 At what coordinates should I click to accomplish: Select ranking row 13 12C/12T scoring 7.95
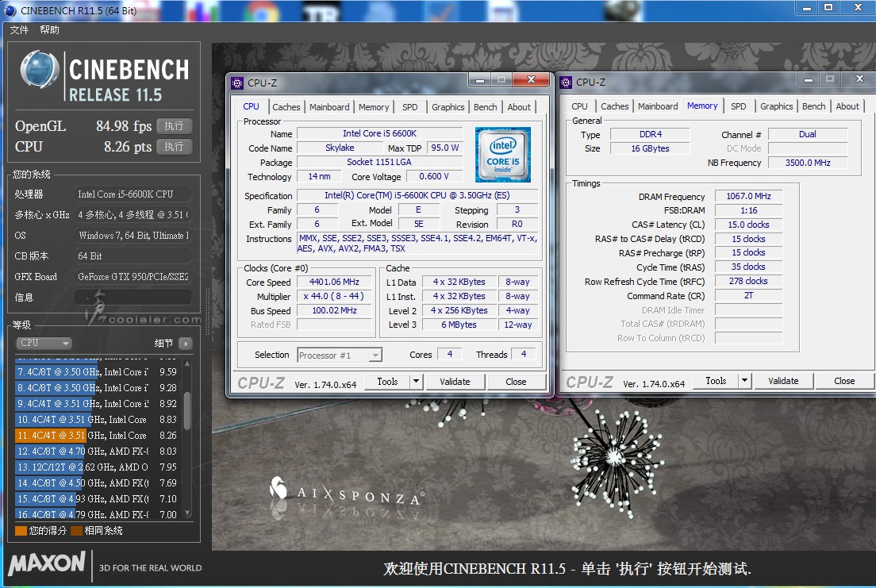[97, 467]
